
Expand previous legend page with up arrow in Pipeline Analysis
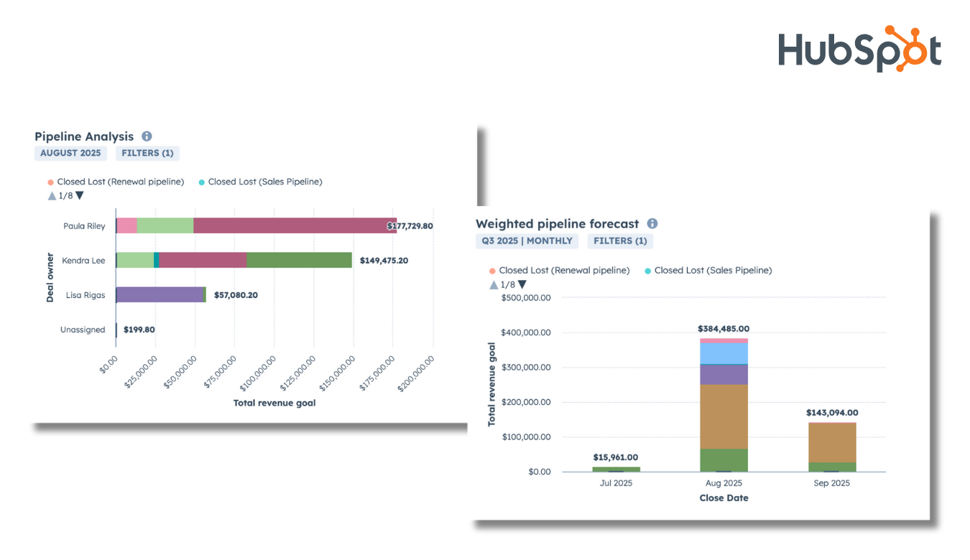(52, 195)
